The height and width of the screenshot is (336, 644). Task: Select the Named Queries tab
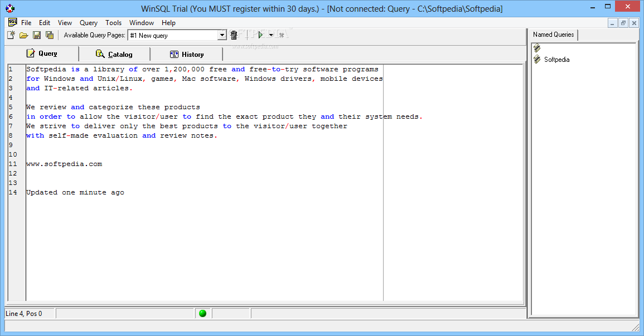[x=553, y=35]
